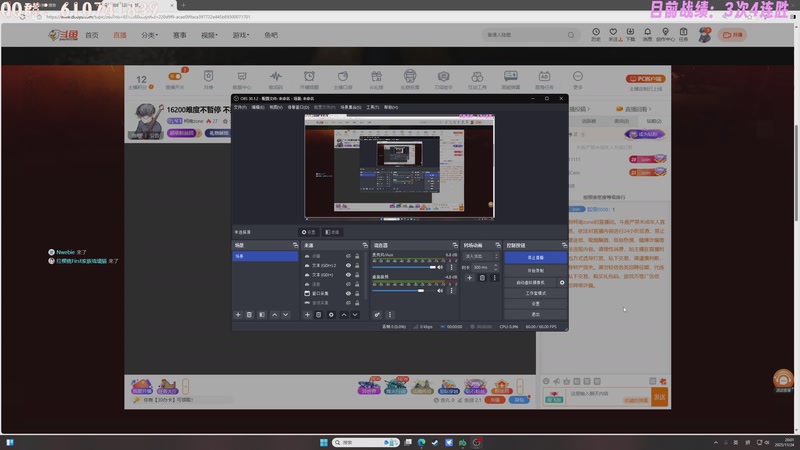The height and width of the screenshot is (450, 800).
Task: Toggle visibility of 文本 (GDI+) source
Action: click(x=348, y=275)
